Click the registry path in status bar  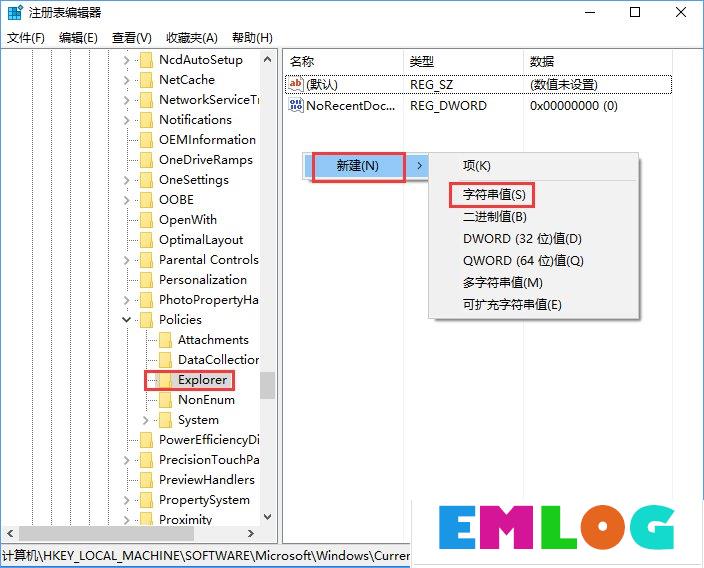pyautogui.click(x=206, y=556)
